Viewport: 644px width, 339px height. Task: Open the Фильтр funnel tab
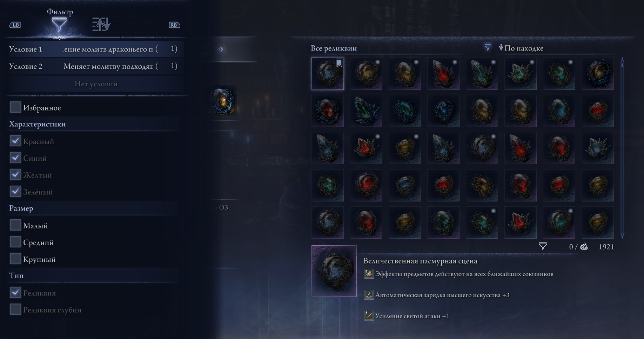point(59,25)
